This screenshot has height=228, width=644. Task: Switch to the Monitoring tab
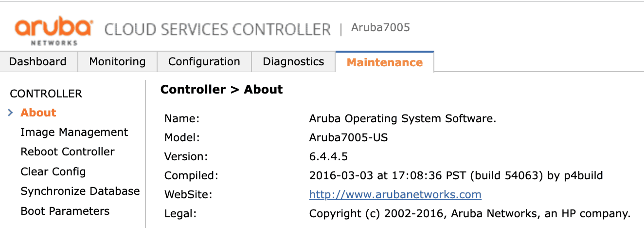click(117, 62)
